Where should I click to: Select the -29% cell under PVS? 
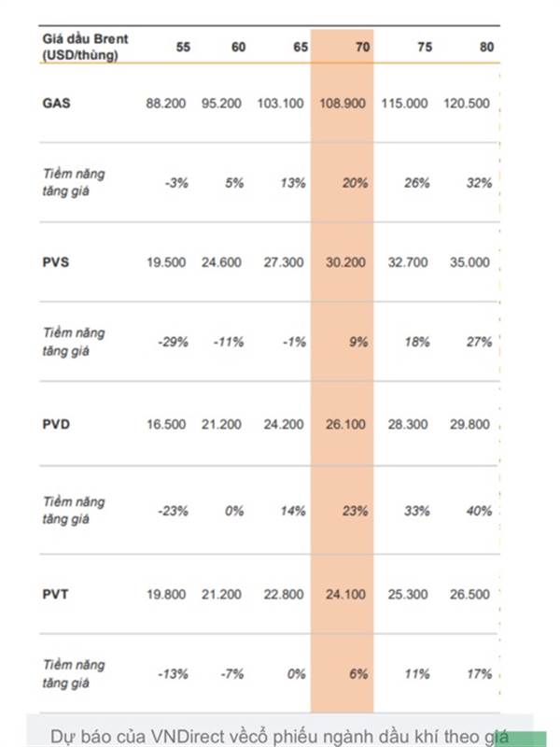tap(173, 342)
